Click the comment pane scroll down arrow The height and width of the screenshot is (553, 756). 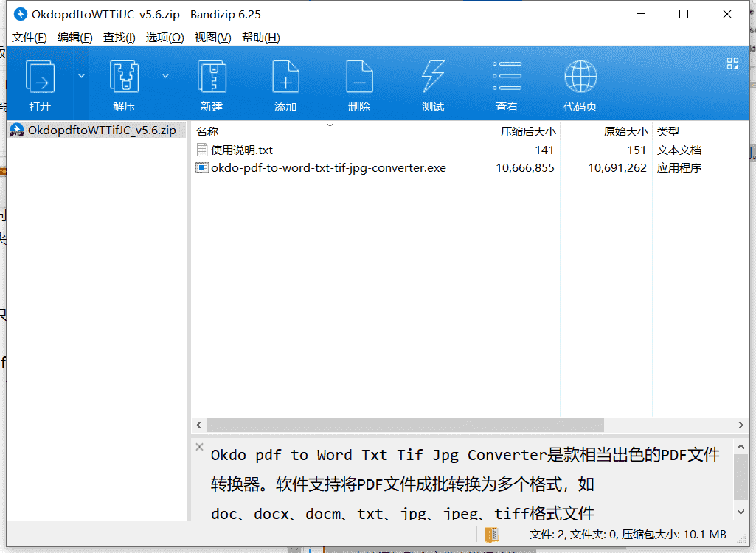[x=741, y=512]
